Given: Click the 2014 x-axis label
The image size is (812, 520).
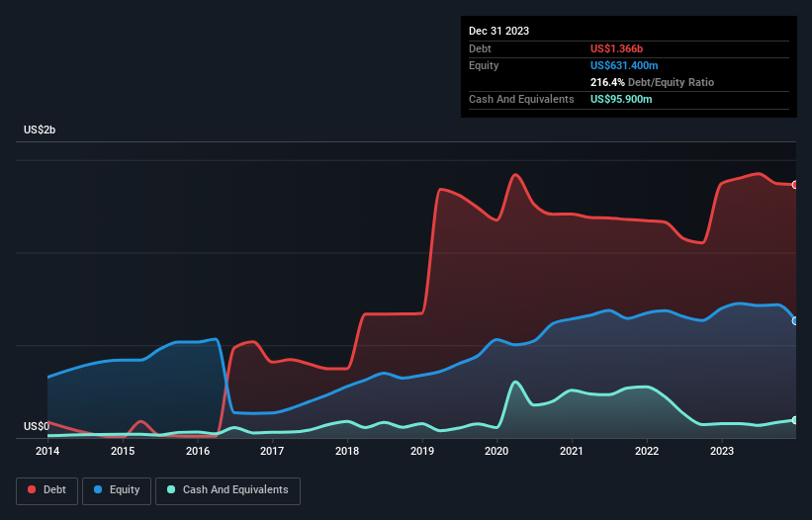Looking at the screenshot, I should tap(47, 451).
